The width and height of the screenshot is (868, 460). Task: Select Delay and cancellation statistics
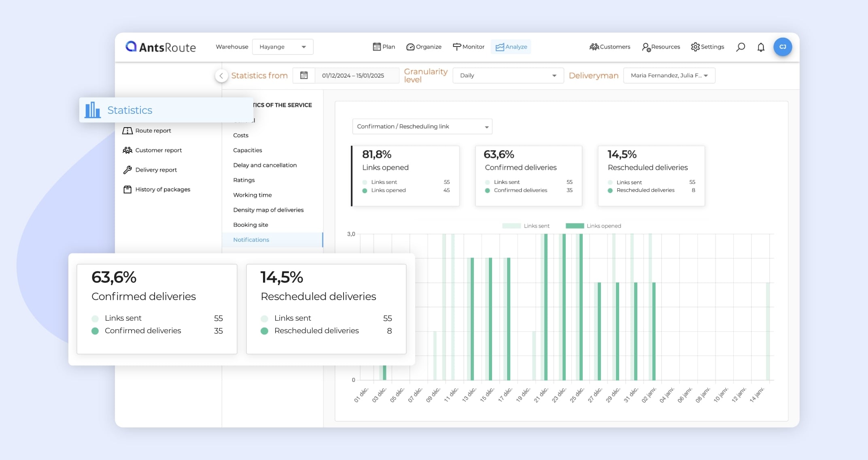click(265, 165)
